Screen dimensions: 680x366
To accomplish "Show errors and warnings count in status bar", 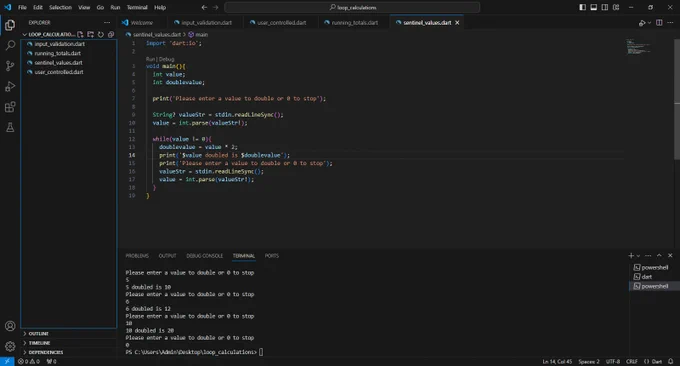I will [29, 361].
